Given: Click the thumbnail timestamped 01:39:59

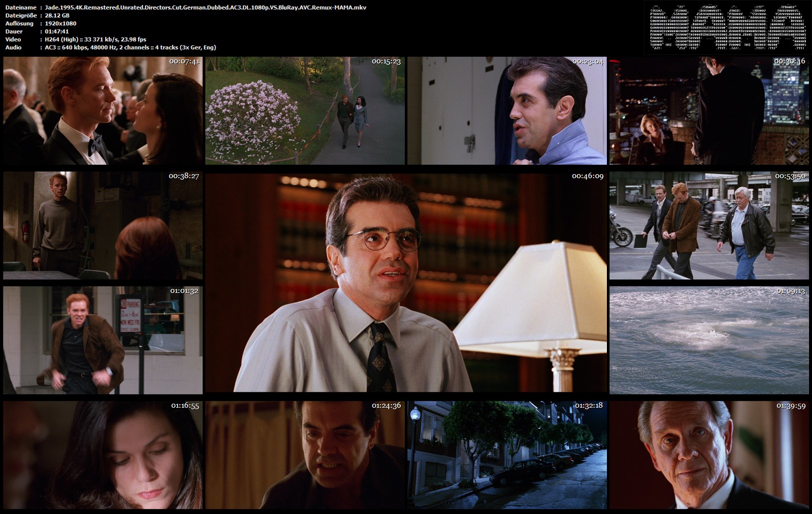Looking at the screenshot, I should tap(709, 455).
